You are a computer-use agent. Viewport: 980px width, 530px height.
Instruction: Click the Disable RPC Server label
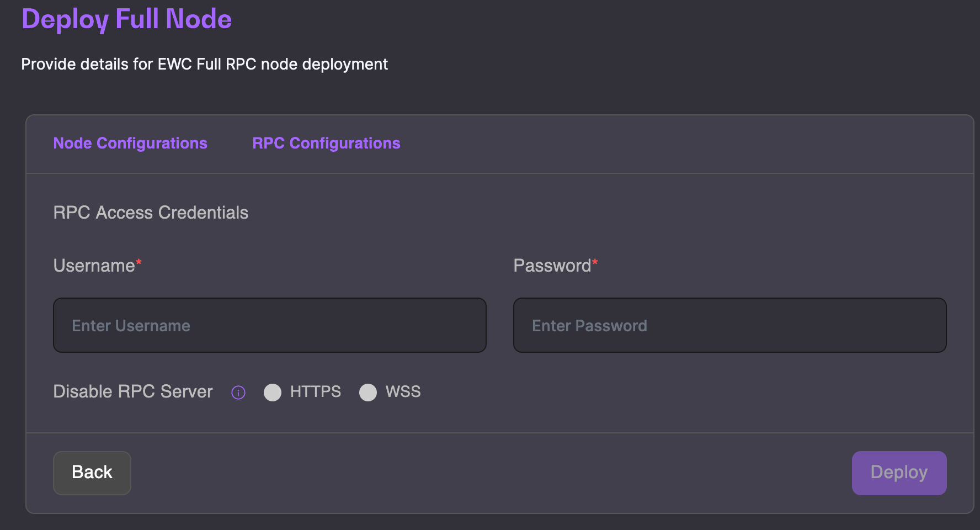[133, 391]
